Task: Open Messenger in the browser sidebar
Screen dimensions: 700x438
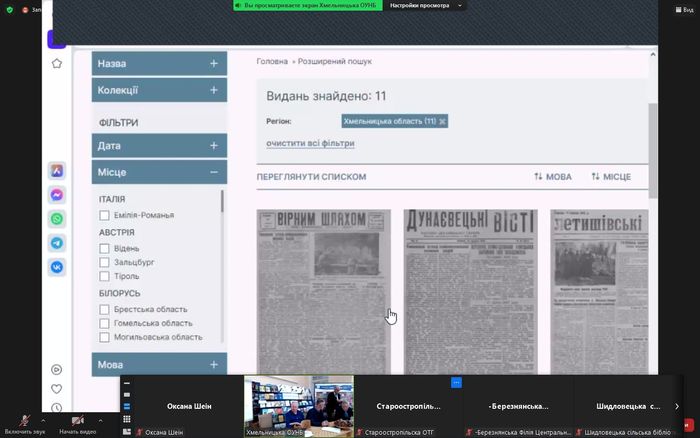Action: [x=57, y=195]
